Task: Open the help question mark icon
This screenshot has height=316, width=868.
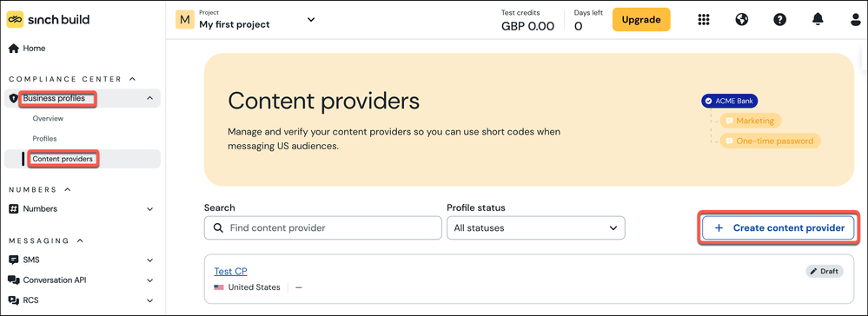Action: tap(780, 19)
